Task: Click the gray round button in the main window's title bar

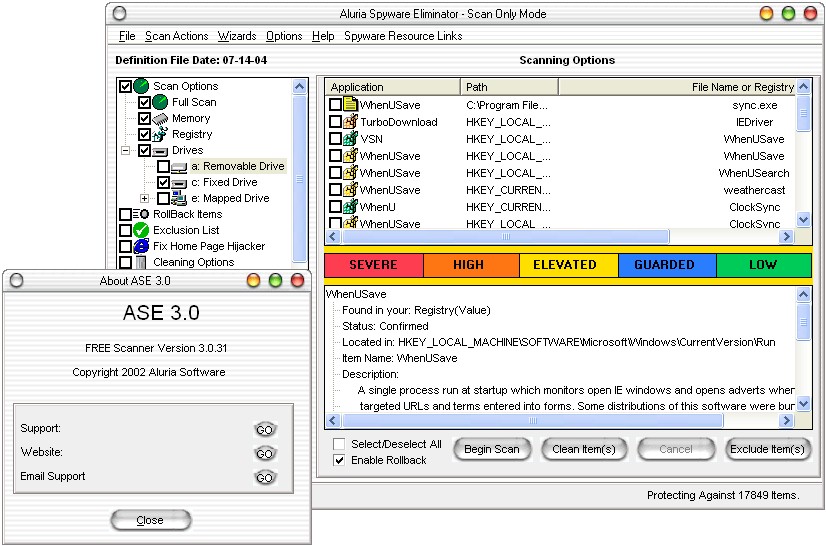Action: tap(120, 13)
